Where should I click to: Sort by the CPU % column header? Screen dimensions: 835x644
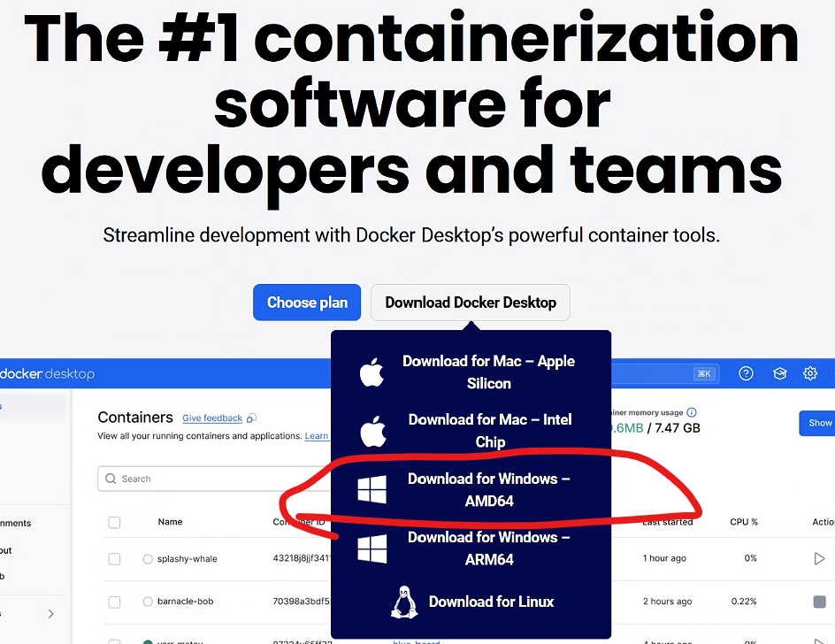(743, 522)
